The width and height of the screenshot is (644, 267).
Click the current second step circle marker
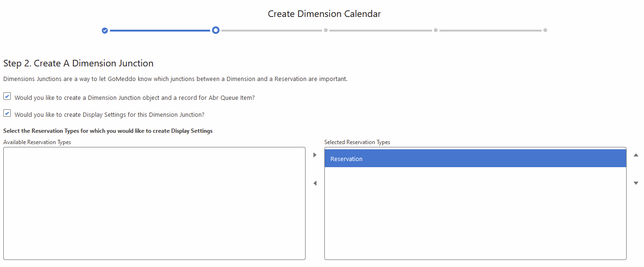(x=215, y=30)
